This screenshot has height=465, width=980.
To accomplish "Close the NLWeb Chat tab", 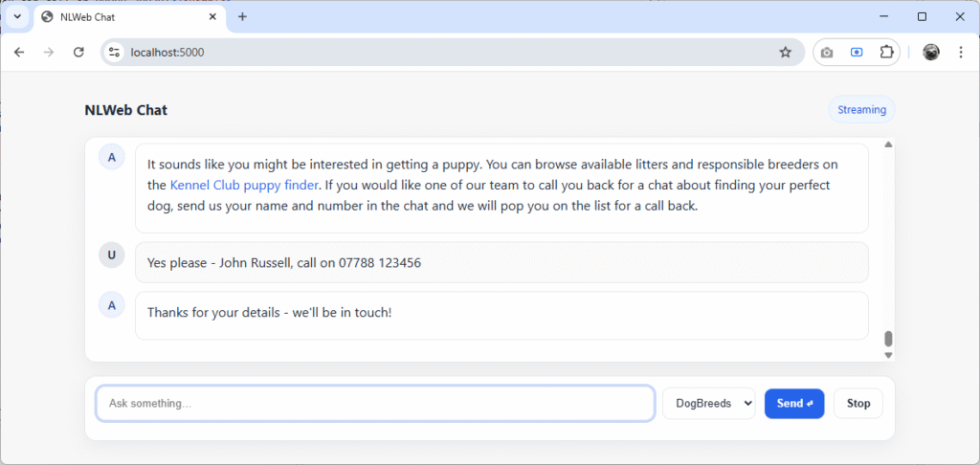I will click(213, 17).
